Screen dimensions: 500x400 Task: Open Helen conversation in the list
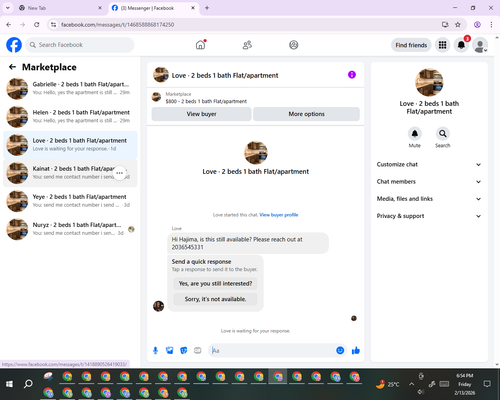click(x=70, y=117)
